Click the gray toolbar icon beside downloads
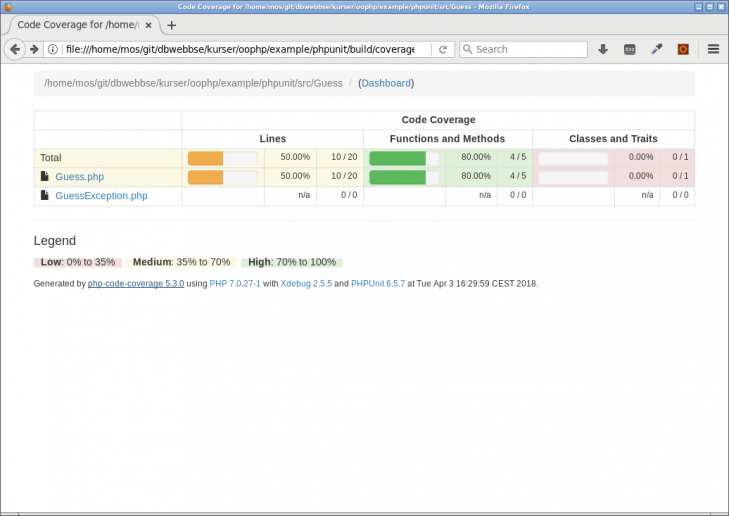The height and width of the screenshot is (516, 729). coord(630,49)
